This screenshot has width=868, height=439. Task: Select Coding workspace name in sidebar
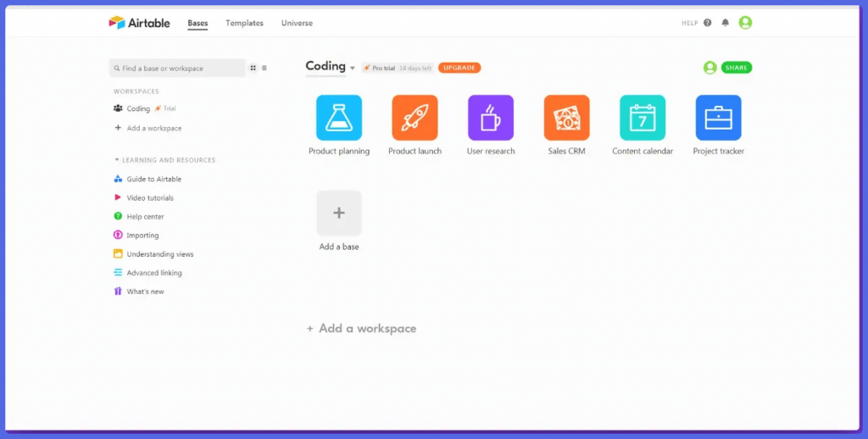tap(138, 108)
